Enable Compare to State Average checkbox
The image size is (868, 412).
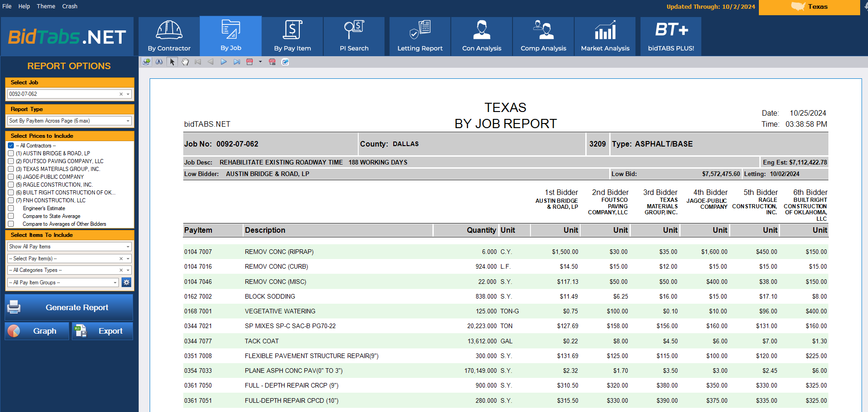coord(11,216)
